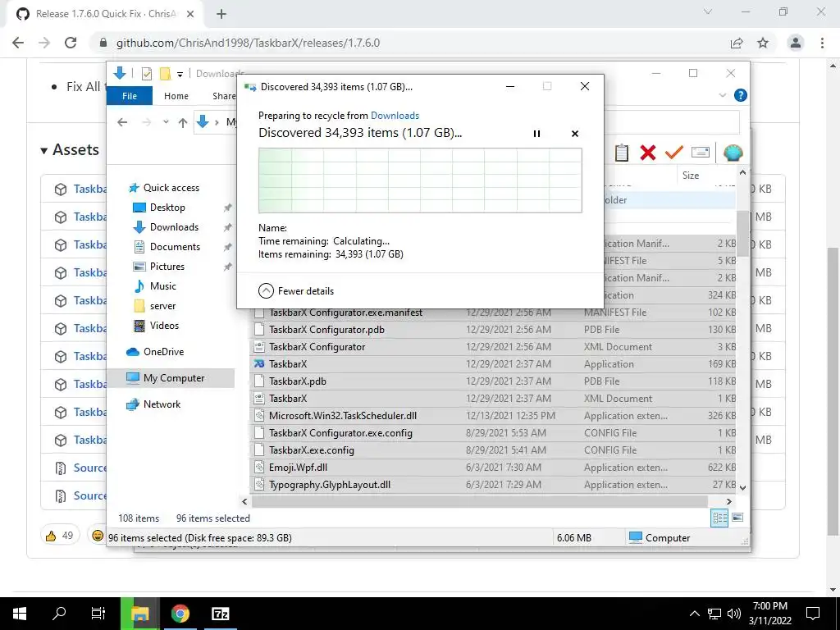The width and height of the screenshot is (840, 630).
Task: Click file list scroll down arrow
Action: click(x=742, y=487)
